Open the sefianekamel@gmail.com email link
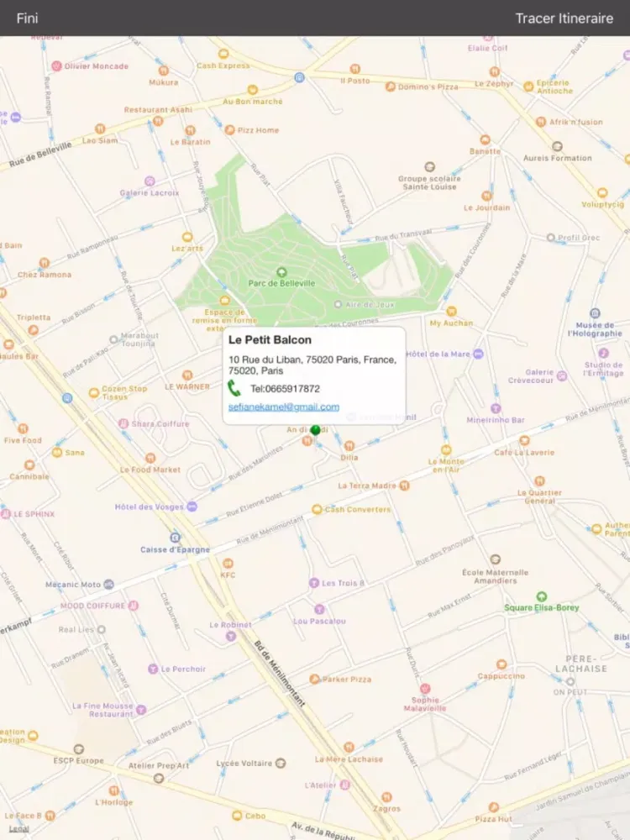 point(283,407)
